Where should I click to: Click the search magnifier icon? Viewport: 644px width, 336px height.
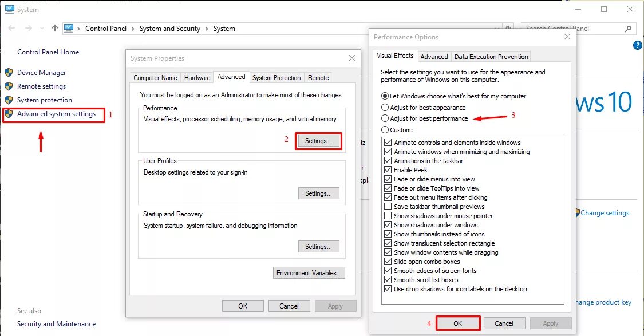[628, 29]
